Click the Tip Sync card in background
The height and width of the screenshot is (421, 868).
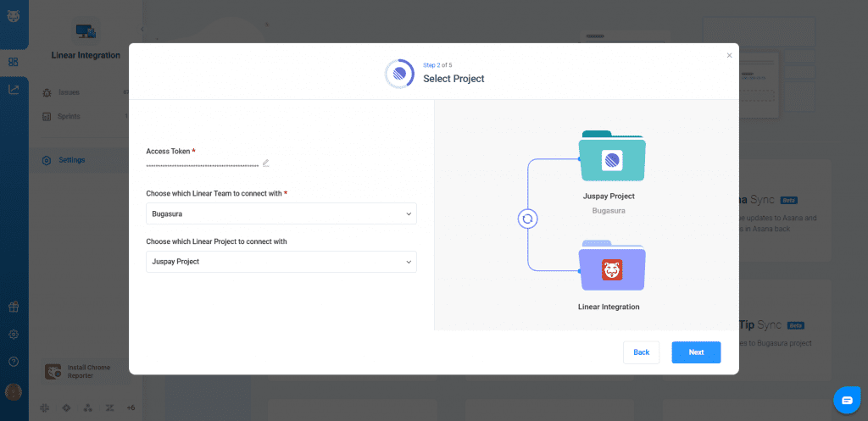tap(784, 331)
